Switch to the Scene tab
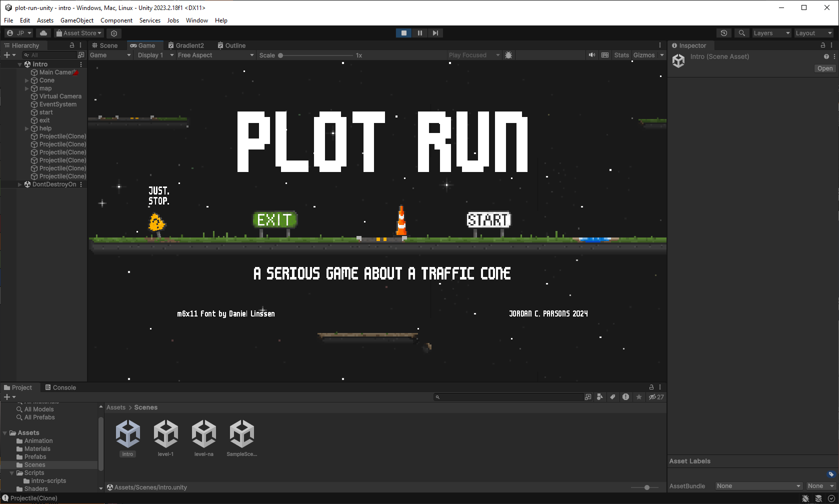 105,45
